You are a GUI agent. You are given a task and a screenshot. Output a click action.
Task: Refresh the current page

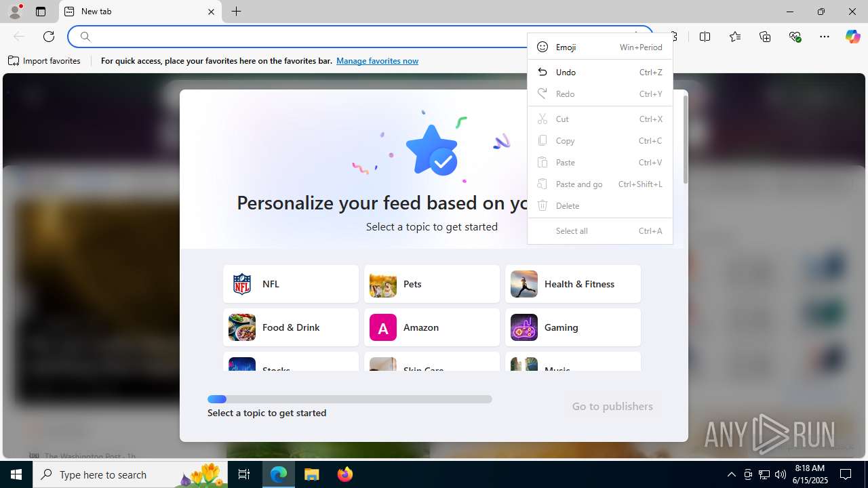49,37
